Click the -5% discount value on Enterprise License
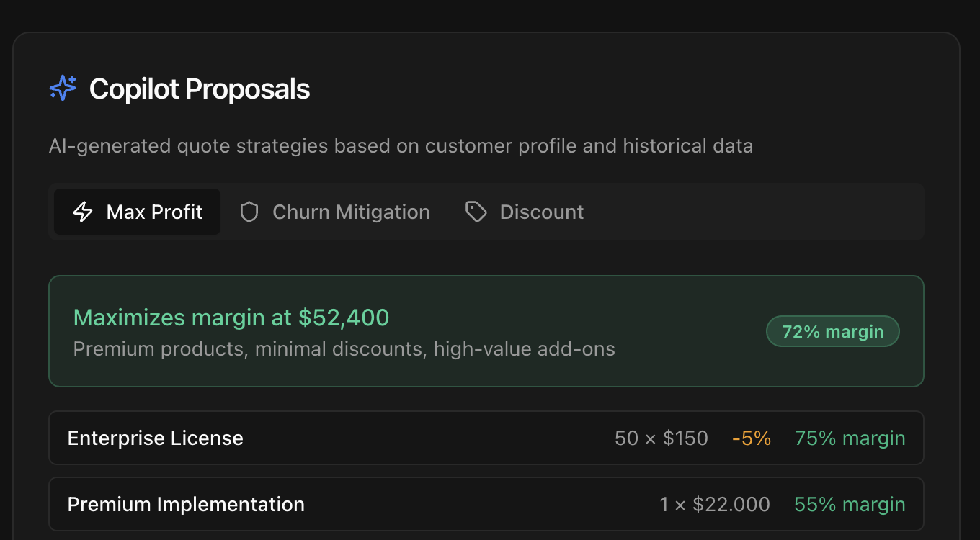This screenshot has height=540, width=980. [x=752, y=438]
